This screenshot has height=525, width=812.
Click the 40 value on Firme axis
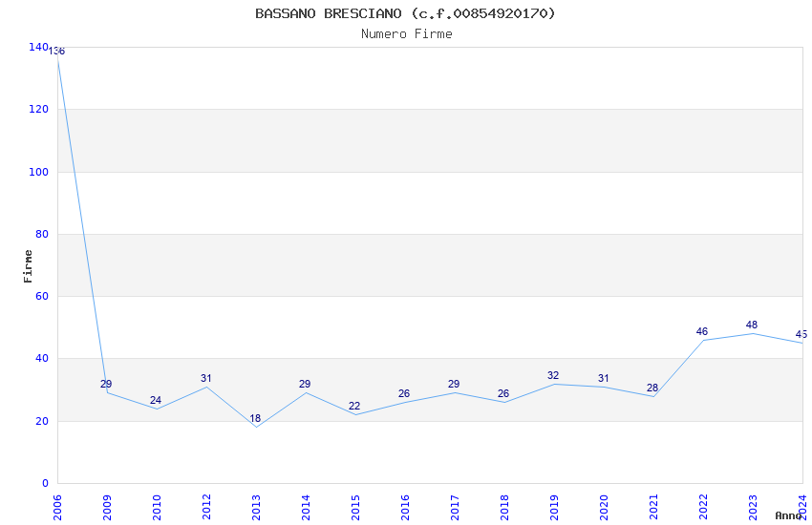(42, 358)
